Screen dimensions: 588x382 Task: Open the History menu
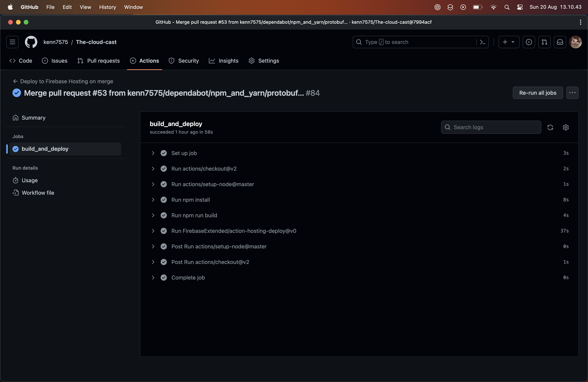click(x=108, y=7)
